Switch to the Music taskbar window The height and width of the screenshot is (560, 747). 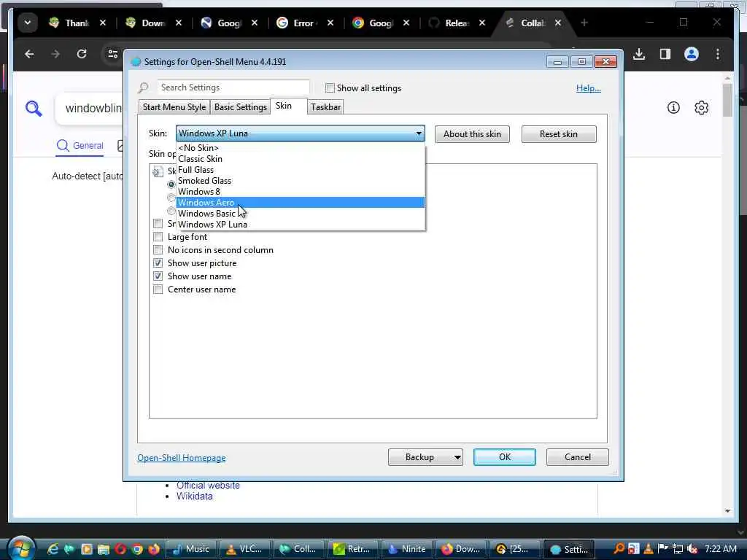[x=191, y=549]
